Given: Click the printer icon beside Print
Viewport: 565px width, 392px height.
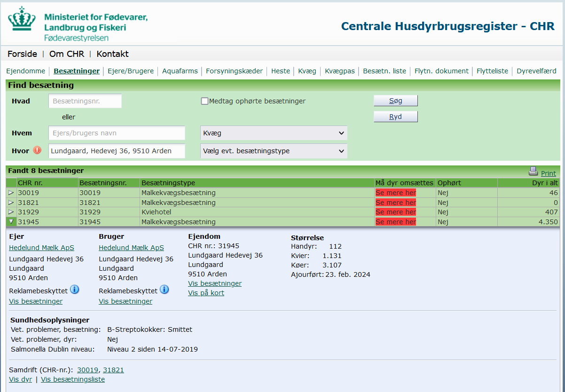Looking at the screenshot, I should pyautogui.click(x=533, y=171).
